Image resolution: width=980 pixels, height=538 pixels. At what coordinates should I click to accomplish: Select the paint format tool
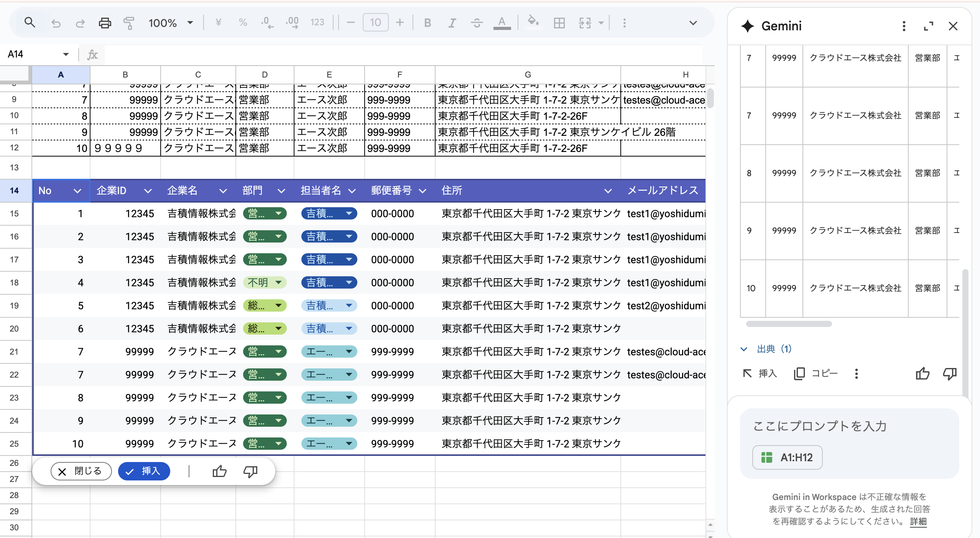tap(129, 23)
